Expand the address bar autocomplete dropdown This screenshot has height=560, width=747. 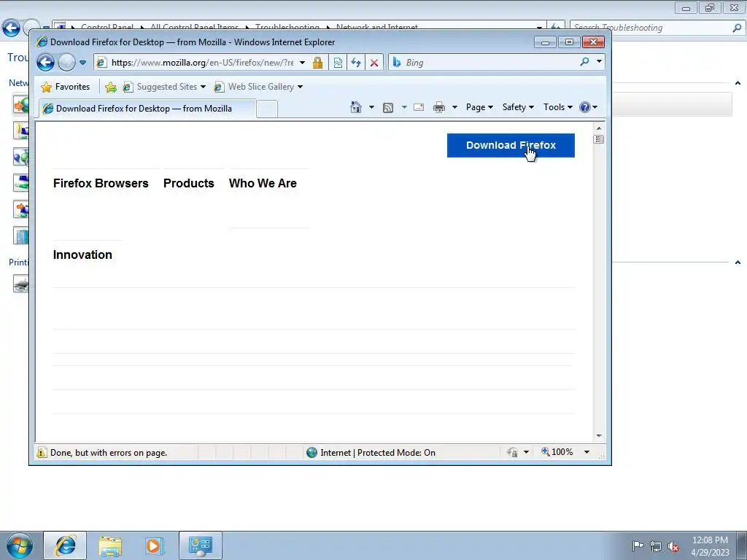(302, 63)
